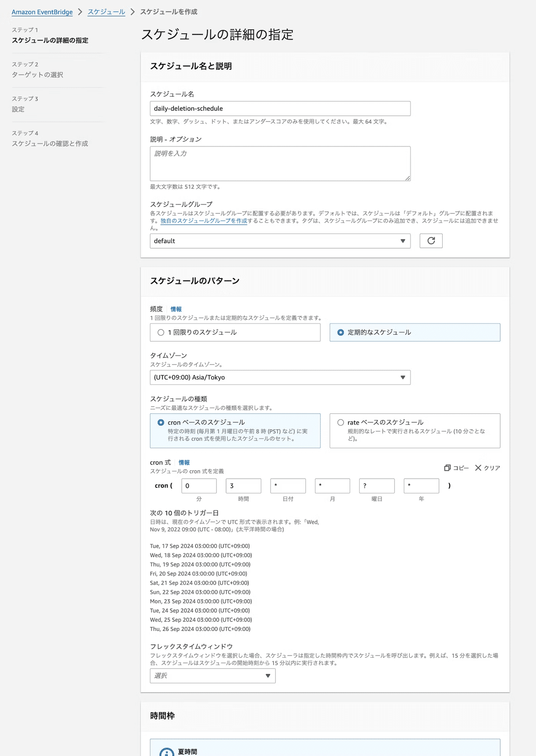Click the cron month (月) field
This screenshot has width=536, height=756.
pyautogui.click(x=332, y=486)
